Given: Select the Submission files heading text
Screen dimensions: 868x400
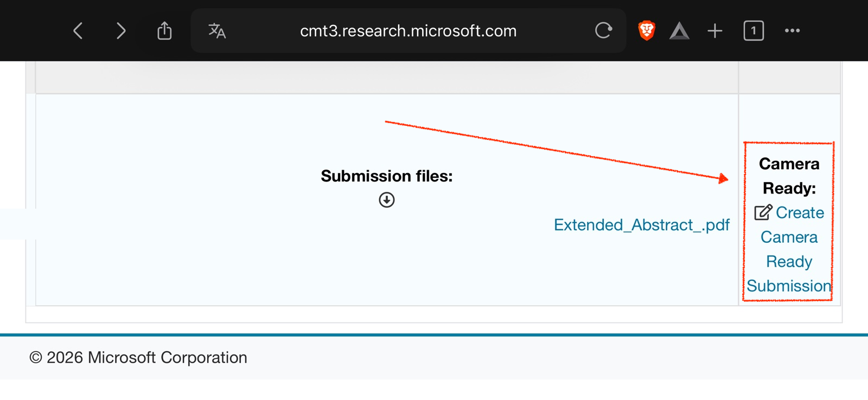Looking at the screenshot, I should [387, 176].
